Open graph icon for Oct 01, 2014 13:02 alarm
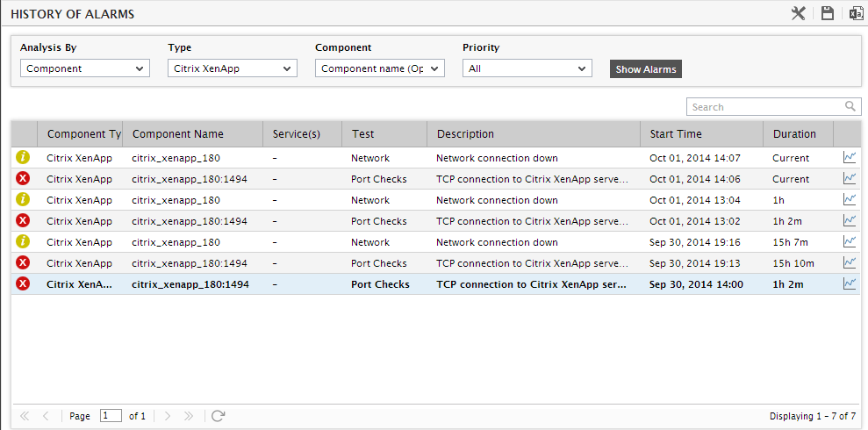 coord(850,221)
